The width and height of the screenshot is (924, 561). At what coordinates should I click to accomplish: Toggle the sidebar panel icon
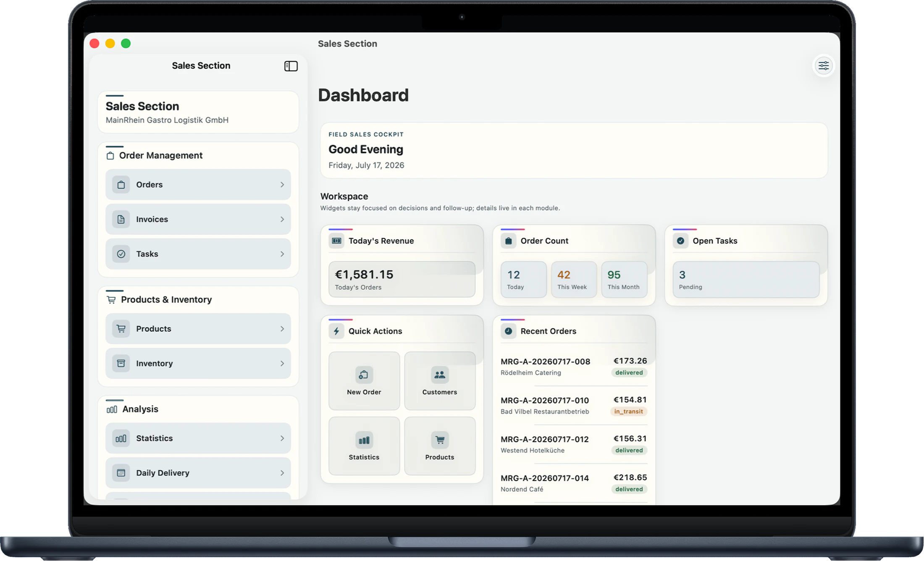click(x=291, y=66)
